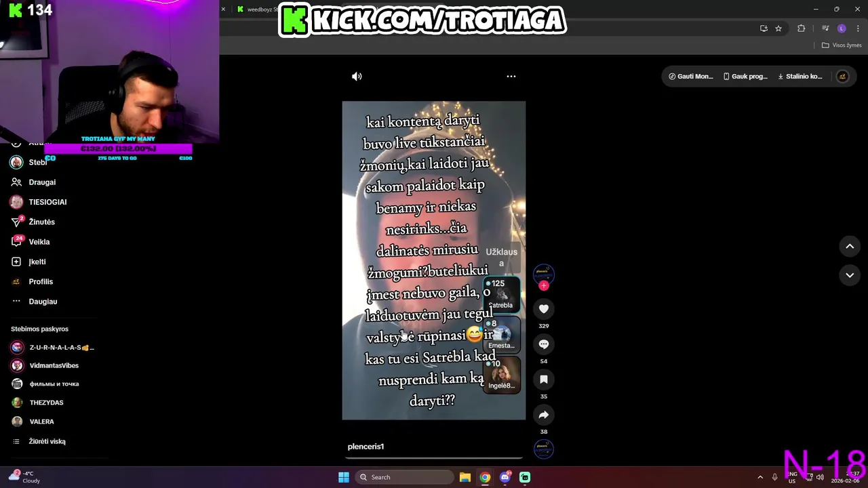868x488 pixels.
Task: Click the Žinutės paper-plane icon
Action: point(16,222)
